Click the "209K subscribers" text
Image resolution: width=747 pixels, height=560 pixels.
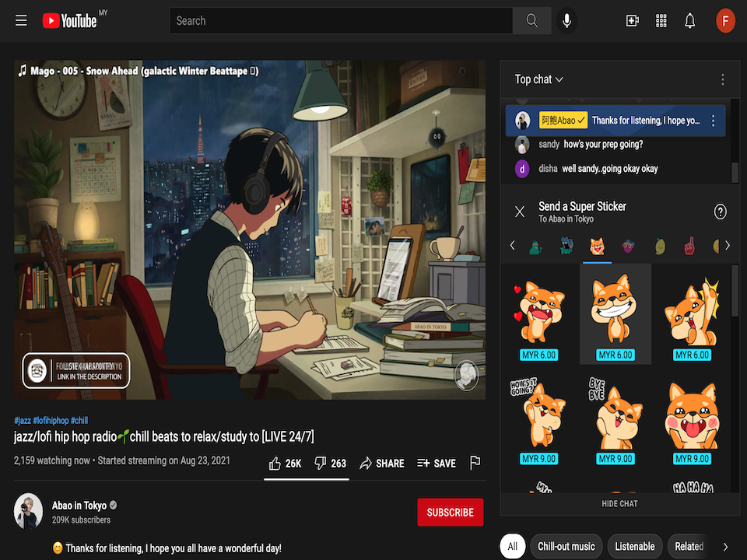pyautogui.click(x=81, y=520)
